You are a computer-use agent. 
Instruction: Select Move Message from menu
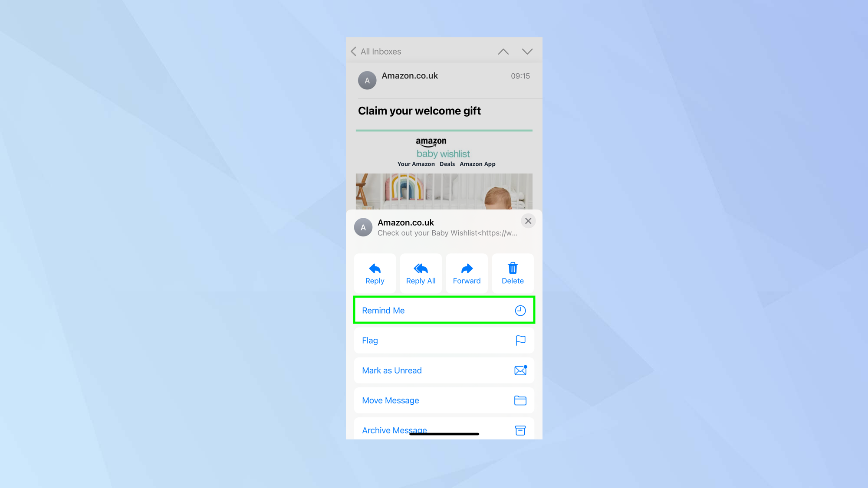(444, 400)
